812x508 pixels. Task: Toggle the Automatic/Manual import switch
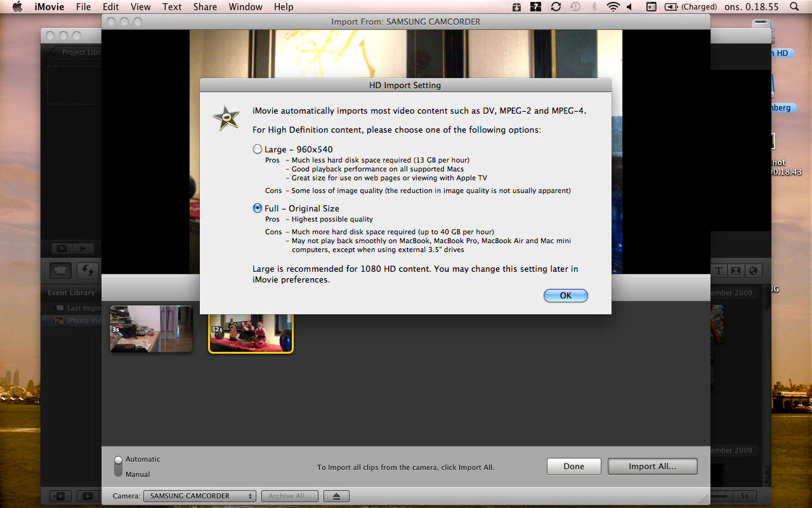118,466
